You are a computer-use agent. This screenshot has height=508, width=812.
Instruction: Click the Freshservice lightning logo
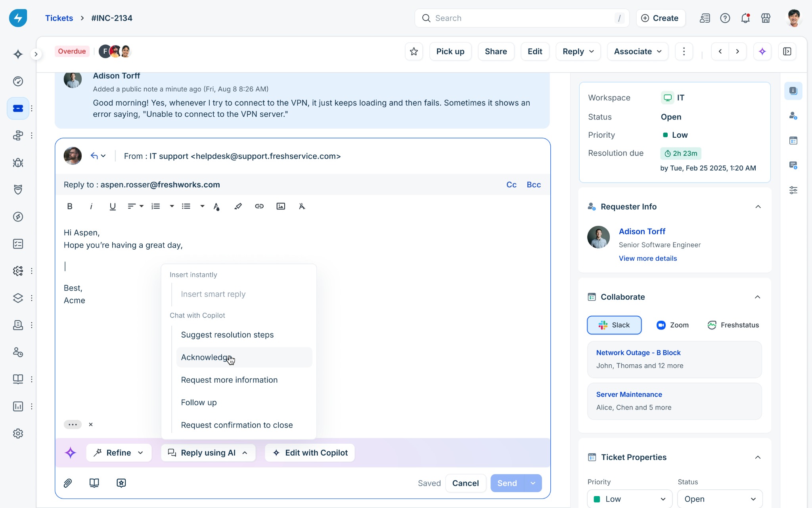(18, 18)
